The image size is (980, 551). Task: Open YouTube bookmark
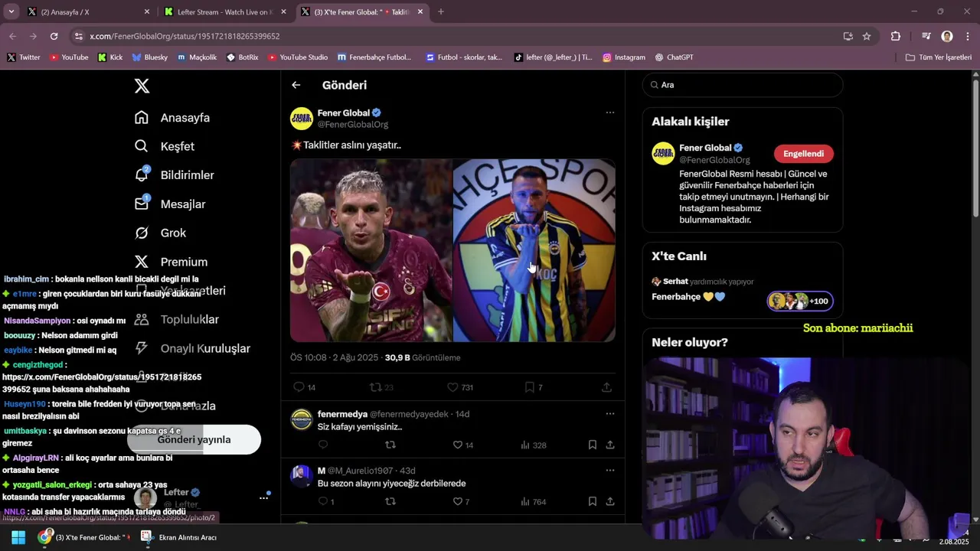pyautogui.click(x=69, y=57)
